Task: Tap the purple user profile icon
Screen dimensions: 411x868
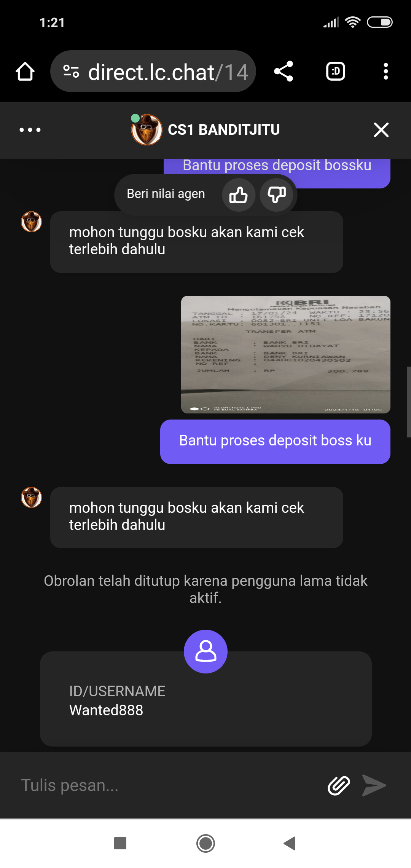Action: pos(206,651)
